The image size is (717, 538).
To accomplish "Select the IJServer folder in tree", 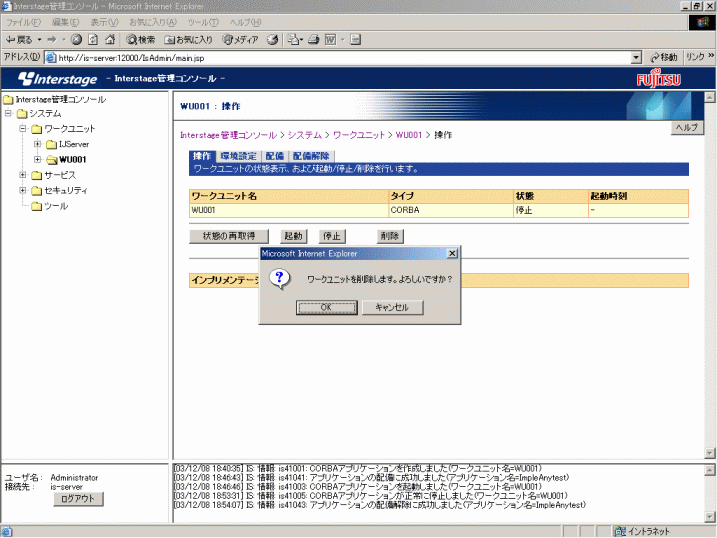I will click(x=68, y=144).
